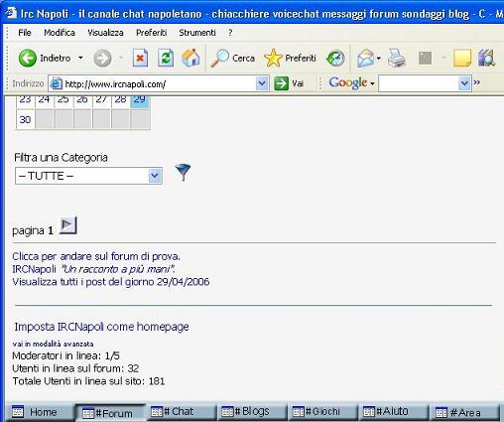
Task: Refresh the page with green arrows icon
Action: [x=166, y=59]
